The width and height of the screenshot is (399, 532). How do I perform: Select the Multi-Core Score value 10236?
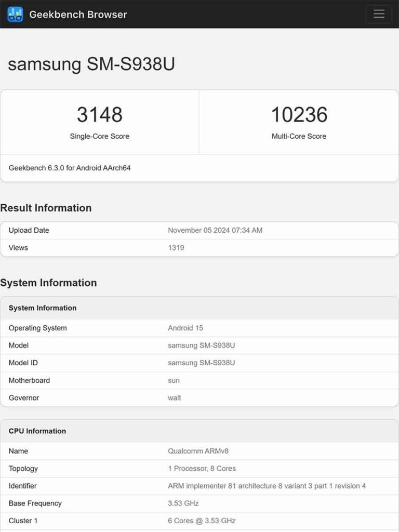point(299,115)
